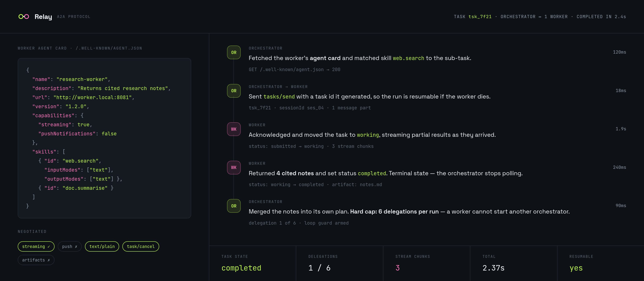Viewport: 644px width, 281px height.
Task: Select the first OR orchestrator badge
Action: (x=234, y=52)
